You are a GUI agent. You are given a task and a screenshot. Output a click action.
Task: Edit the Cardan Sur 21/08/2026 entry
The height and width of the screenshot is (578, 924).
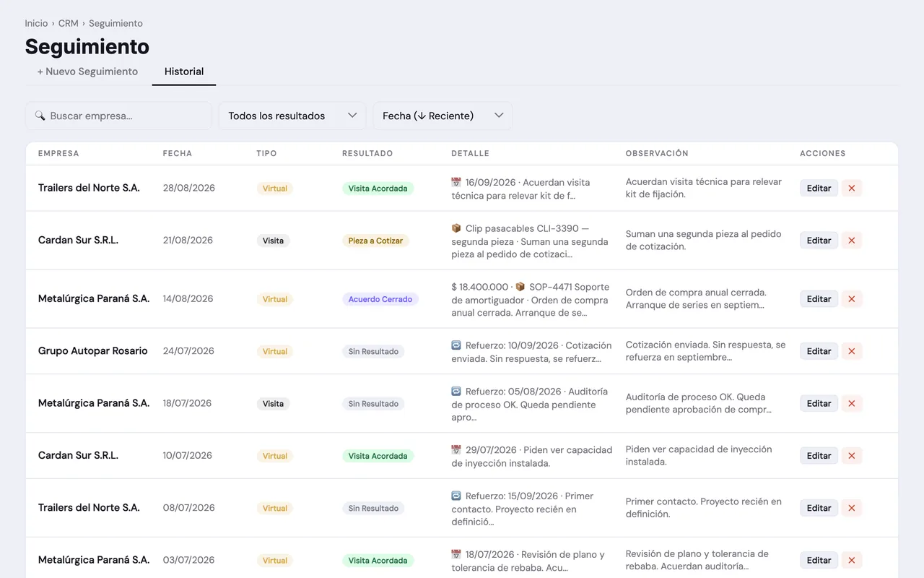pyautogui.click(x=819, y=241)
